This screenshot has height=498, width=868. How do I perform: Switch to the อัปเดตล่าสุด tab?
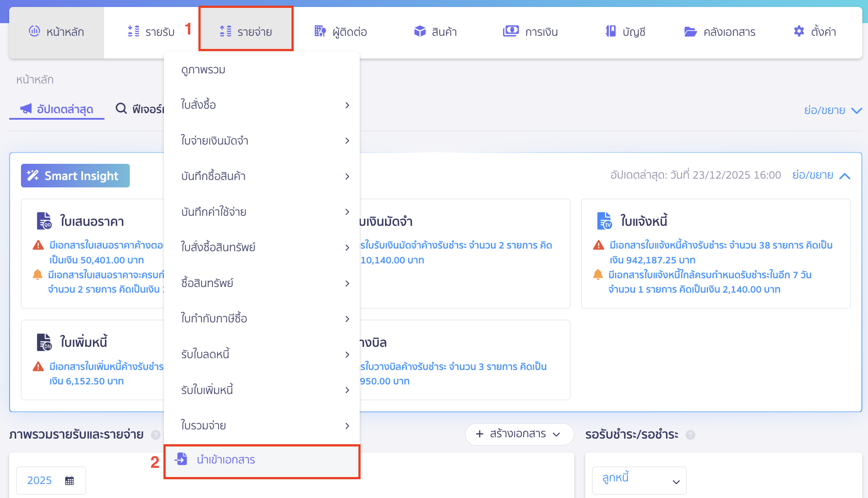coord(57,109)
